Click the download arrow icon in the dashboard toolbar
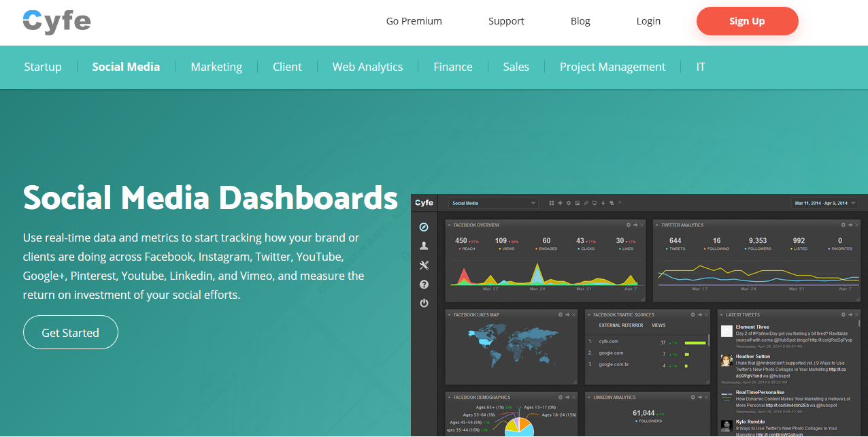The width and height of the screenshot is (868, 437). tap(603, 203)
